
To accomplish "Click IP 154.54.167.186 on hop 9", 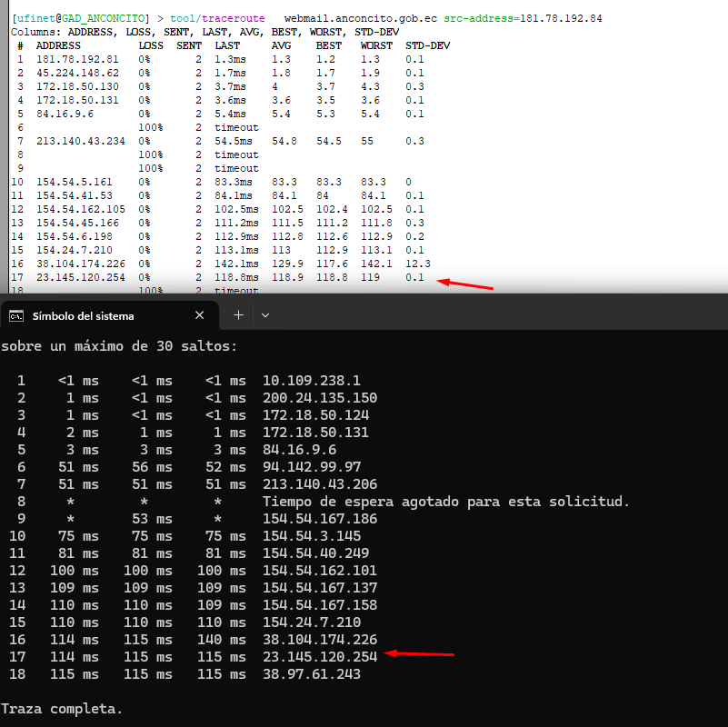I will pyautogui.click(x=314, y=519).
